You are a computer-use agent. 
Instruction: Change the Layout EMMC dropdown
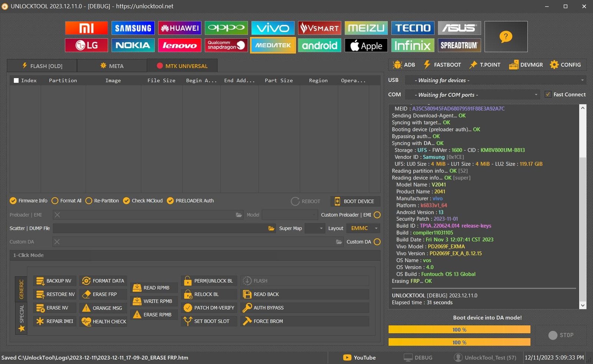363,228
